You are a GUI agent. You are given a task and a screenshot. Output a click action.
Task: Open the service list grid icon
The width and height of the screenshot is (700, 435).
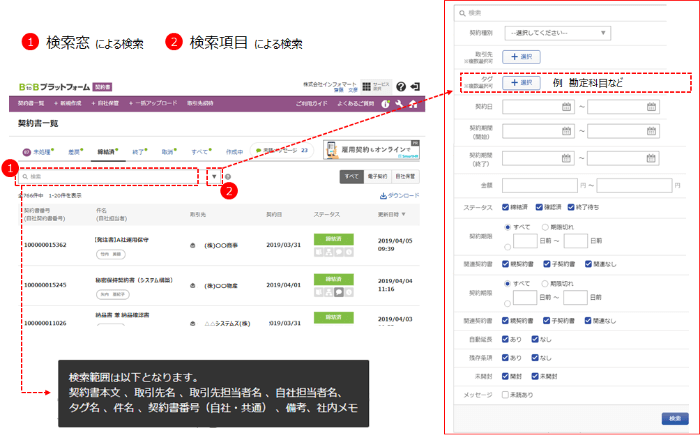click(367, 87)
